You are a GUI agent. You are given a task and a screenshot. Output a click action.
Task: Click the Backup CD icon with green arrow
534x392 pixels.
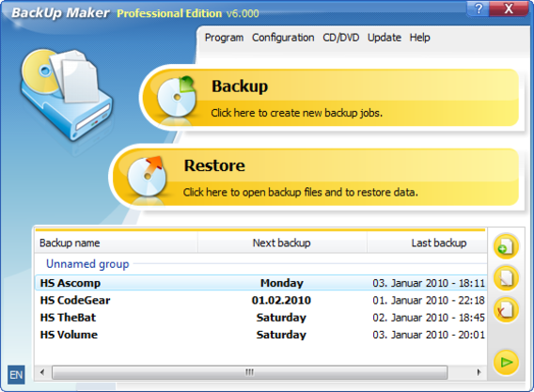177,97
